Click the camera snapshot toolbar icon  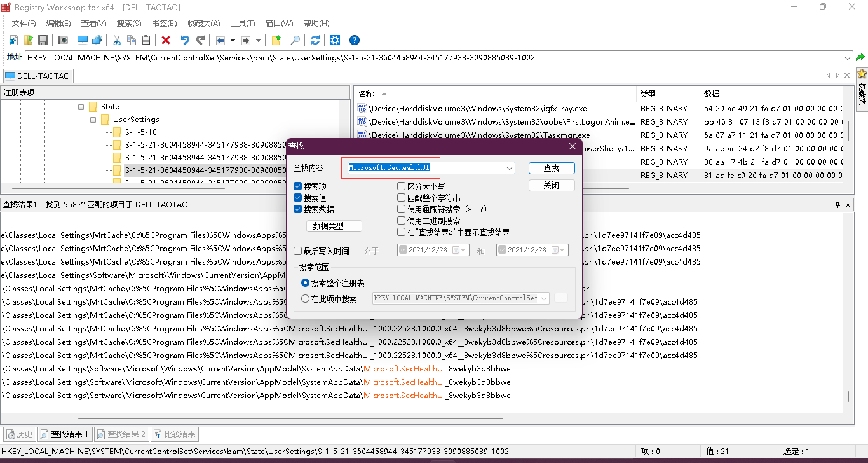(x=63, y=40)
